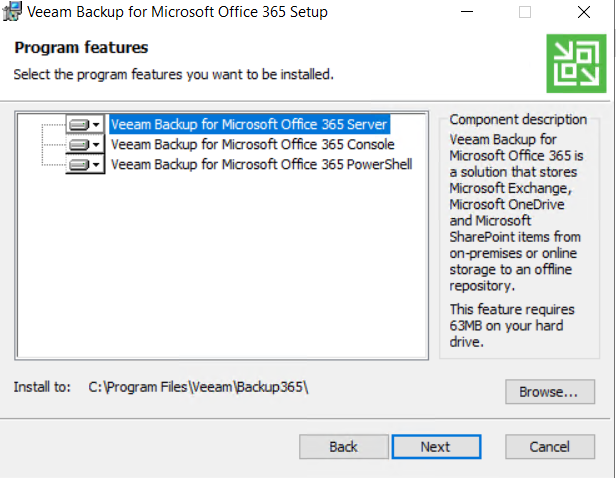The height and width of the screenshot is (481, 616).
Task: Click the drive icon beside the Console feature
Action: (79, 145)
